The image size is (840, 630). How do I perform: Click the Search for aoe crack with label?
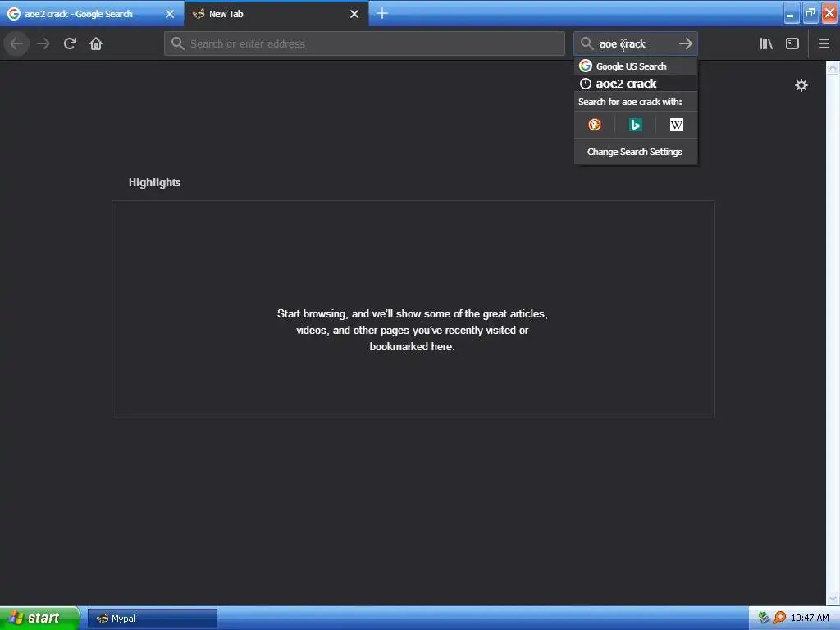630,102
